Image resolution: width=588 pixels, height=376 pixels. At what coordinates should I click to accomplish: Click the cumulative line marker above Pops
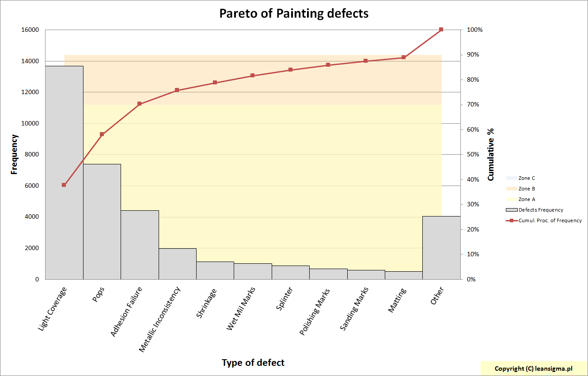click(x=102, y=134)
